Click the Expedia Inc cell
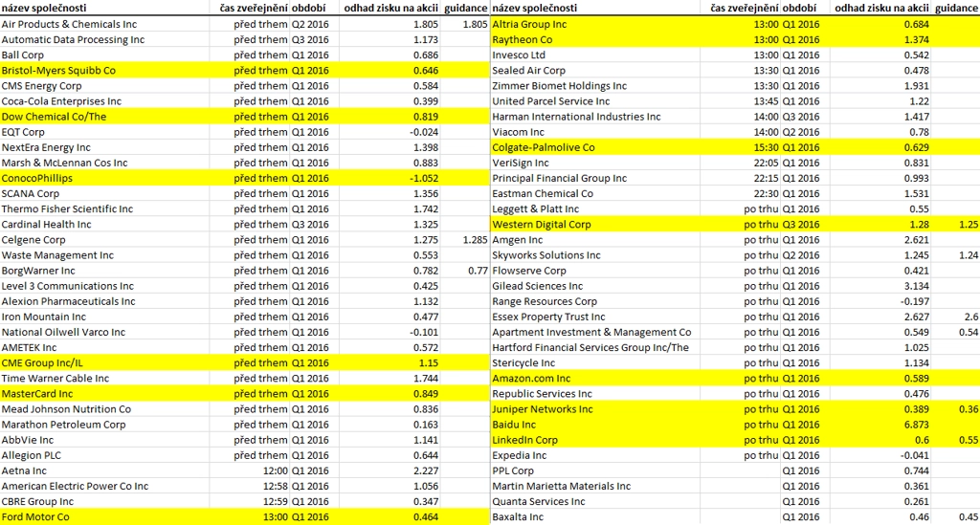This screenshot has width=980, height=525. tap(595, 455)
